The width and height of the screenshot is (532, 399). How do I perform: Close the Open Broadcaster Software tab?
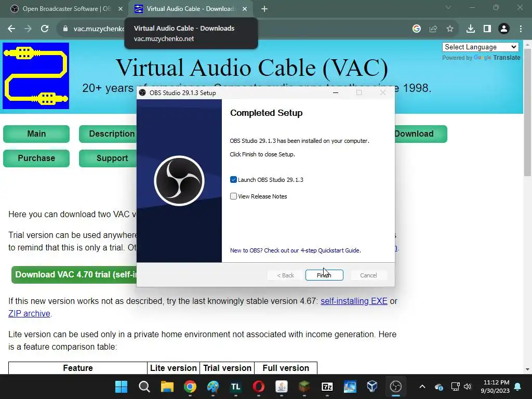click(120, 9)
